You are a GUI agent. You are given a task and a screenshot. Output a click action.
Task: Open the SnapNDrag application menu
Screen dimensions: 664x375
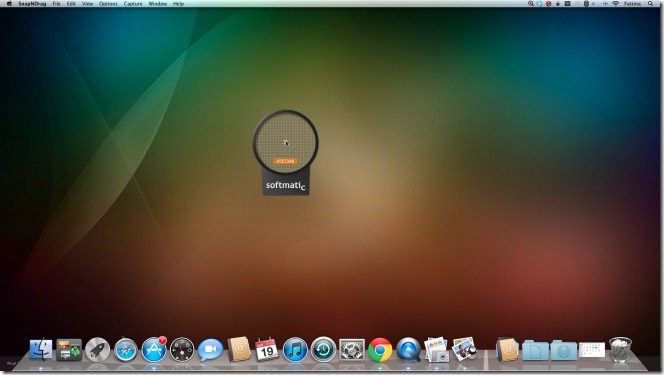32,3
